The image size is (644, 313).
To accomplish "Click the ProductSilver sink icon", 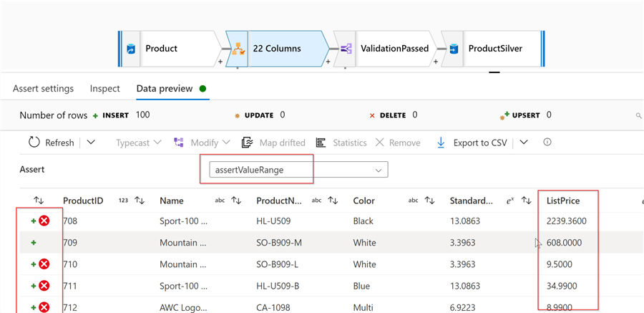I will point(454,49).
